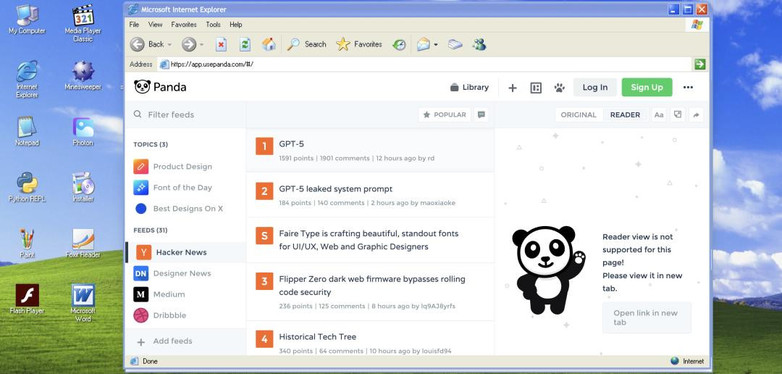The image size is (782, 374).
Task: Click the Filter feeds search field
Action: pos(186,115)
